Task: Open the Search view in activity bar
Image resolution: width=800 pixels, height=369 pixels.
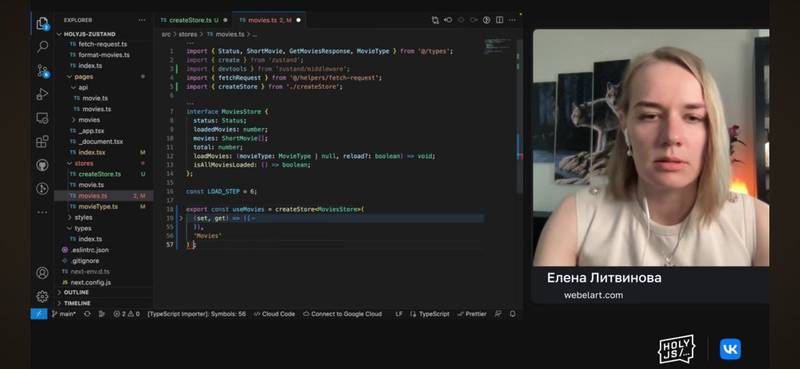Action: [x=42, y=47]
